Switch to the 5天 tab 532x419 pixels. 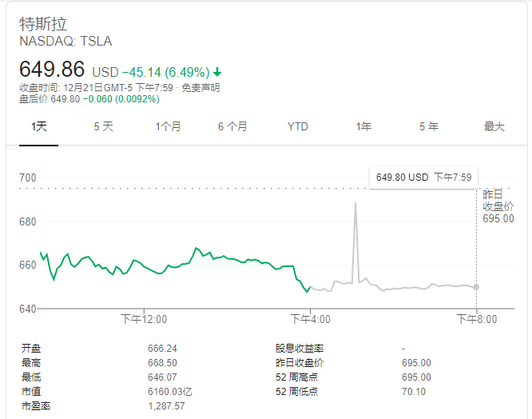coord(103,126)
